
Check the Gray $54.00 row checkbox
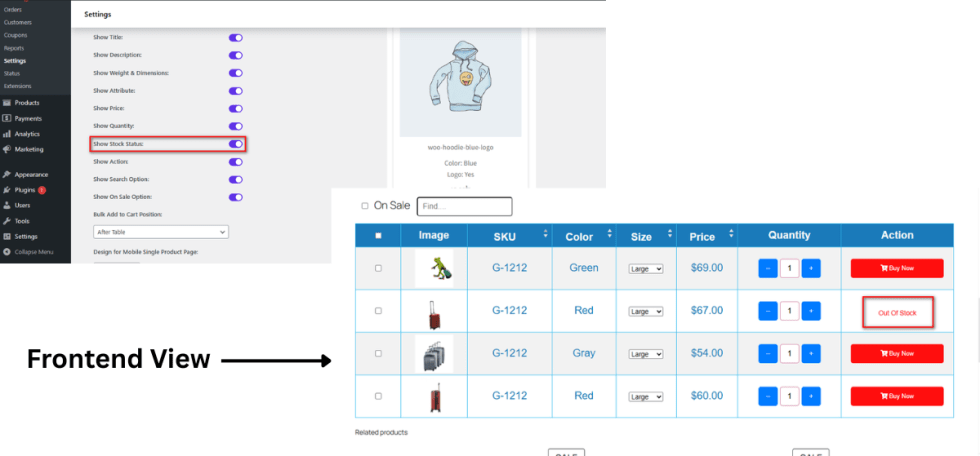click(378, 353)
